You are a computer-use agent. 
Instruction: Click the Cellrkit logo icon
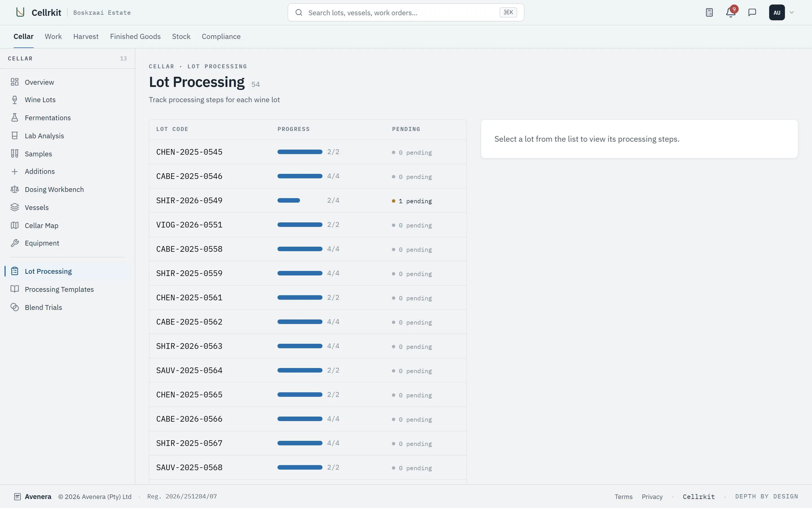(x=21, y=12)
